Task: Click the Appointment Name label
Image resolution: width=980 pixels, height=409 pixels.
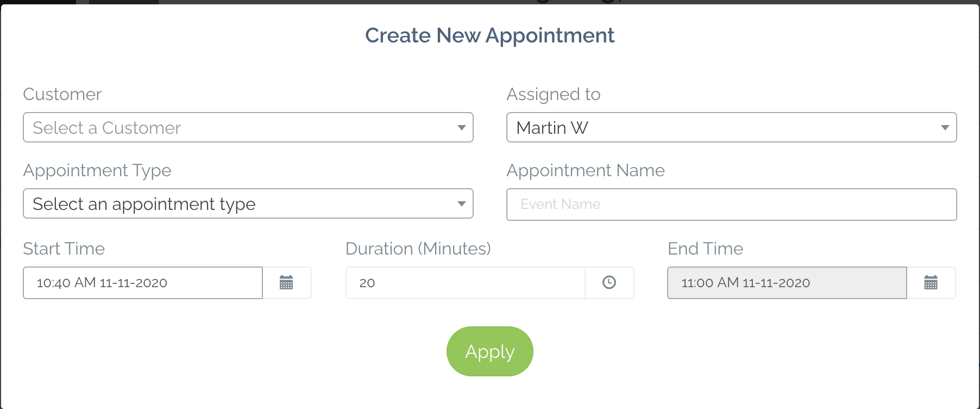Action: point(586,170)
